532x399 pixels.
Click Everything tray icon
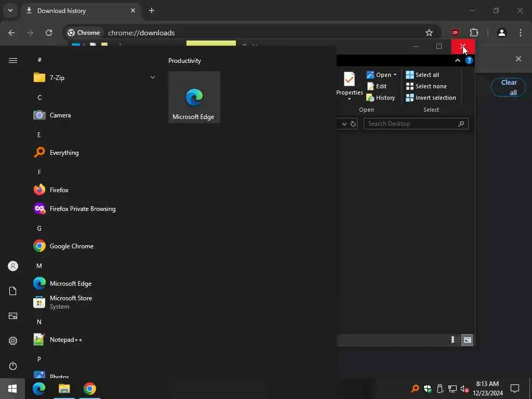pyautogui.click(x=415, y=389)
